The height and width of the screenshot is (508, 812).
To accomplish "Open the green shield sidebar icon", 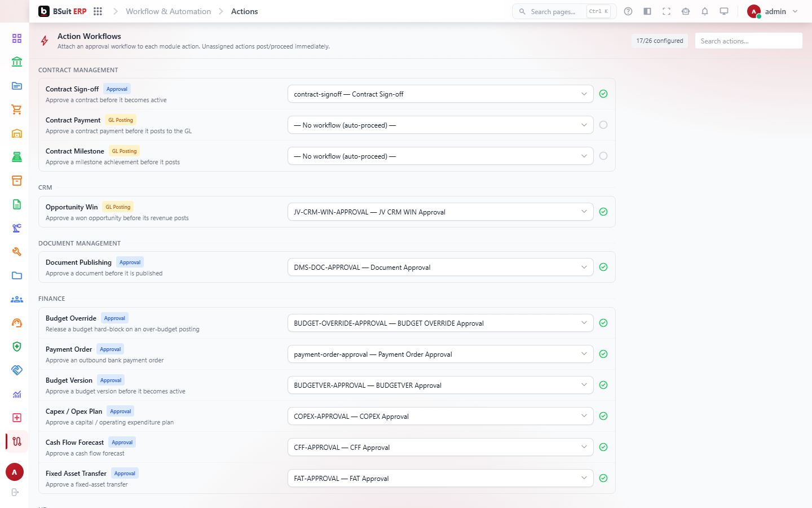I will tap(17, 347).
